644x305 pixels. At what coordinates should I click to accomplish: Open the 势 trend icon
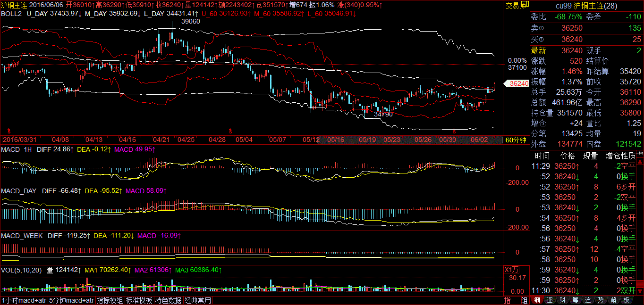[x=601, y=300]
